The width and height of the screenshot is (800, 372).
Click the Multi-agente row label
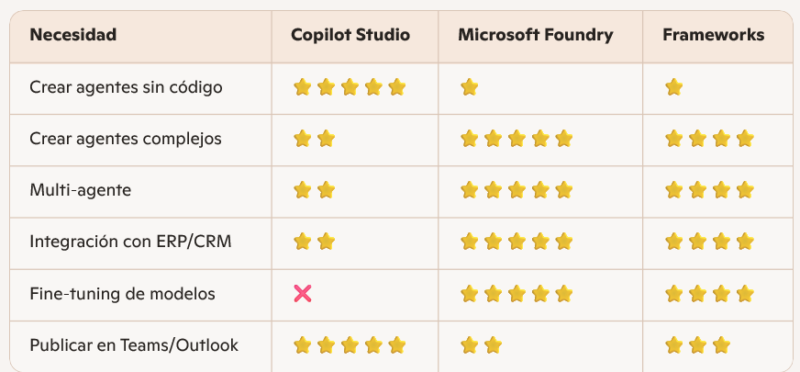pyautogui.click(x=80, y=190)
